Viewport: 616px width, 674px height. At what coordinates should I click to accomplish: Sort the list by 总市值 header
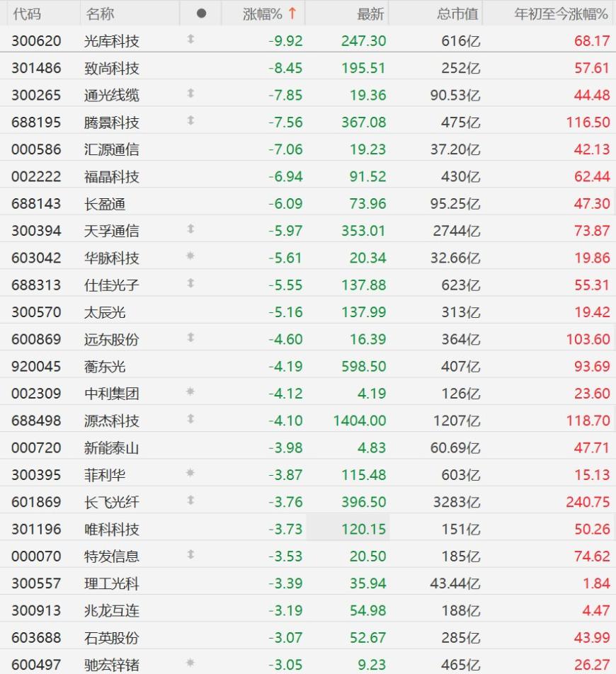click(x=457, y=13)
